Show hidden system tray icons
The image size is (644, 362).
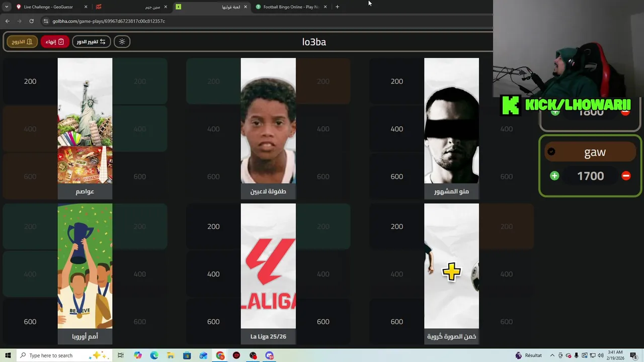[x=552, y=355]
